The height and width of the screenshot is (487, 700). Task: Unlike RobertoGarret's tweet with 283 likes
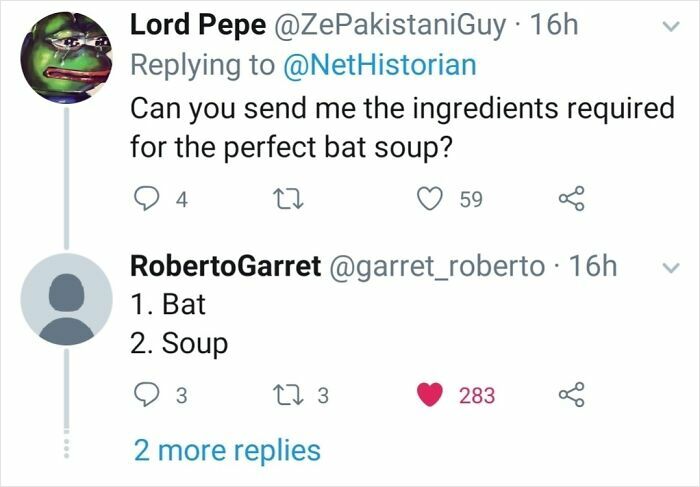click(x=433, y=395)
